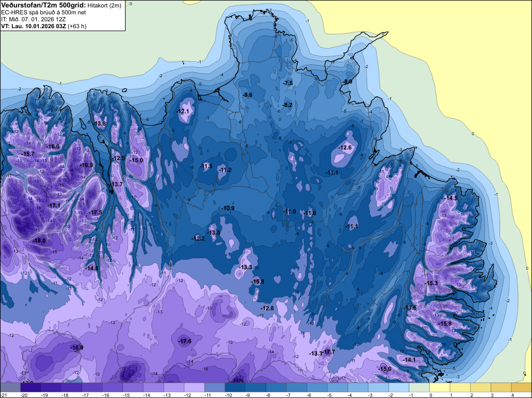Select the initialization time 'IT: Mið. 07. 01. 2026 12Z'
Screen dimensions: 532x398
point(33,19)
